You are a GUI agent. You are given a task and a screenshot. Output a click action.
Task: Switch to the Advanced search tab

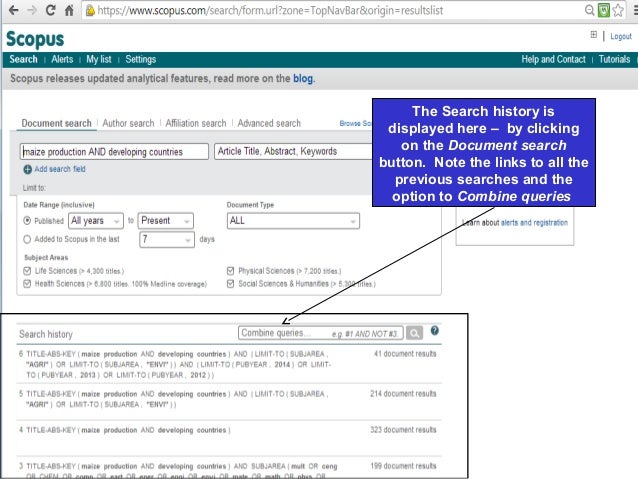point(269,123)
